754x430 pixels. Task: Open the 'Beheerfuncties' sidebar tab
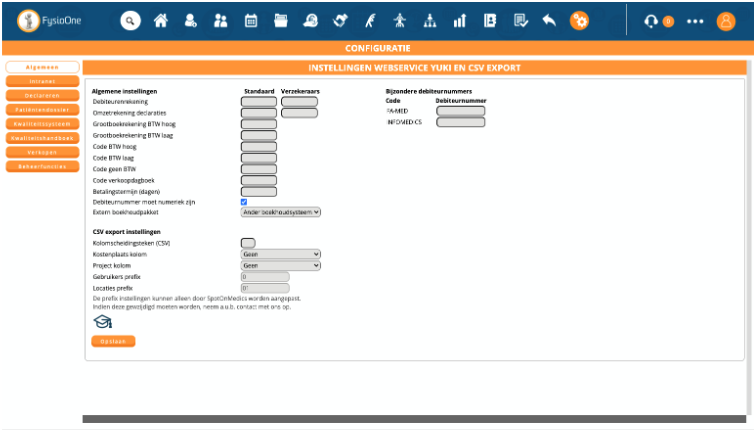(x=42, y=166)
